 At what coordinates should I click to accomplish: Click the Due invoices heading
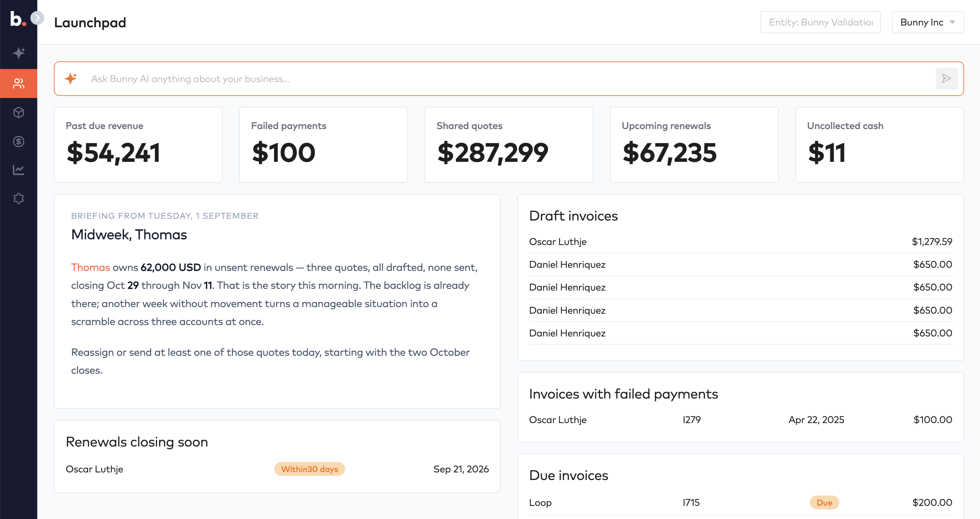click(x=569, y=475)
